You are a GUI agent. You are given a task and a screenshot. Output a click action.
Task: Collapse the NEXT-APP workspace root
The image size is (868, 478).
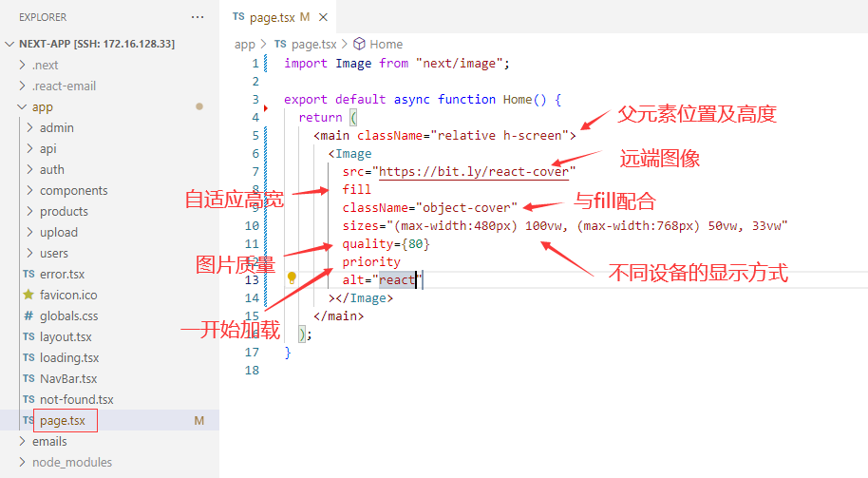[9, 44]
